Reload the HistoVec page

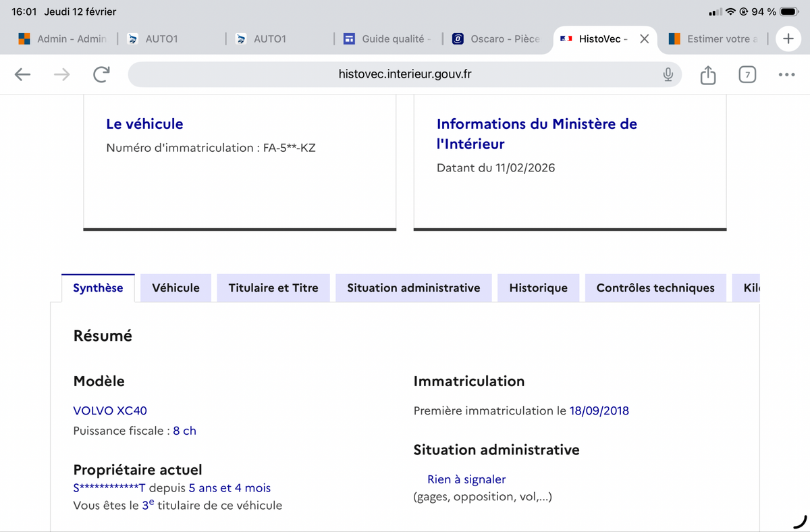101,74
